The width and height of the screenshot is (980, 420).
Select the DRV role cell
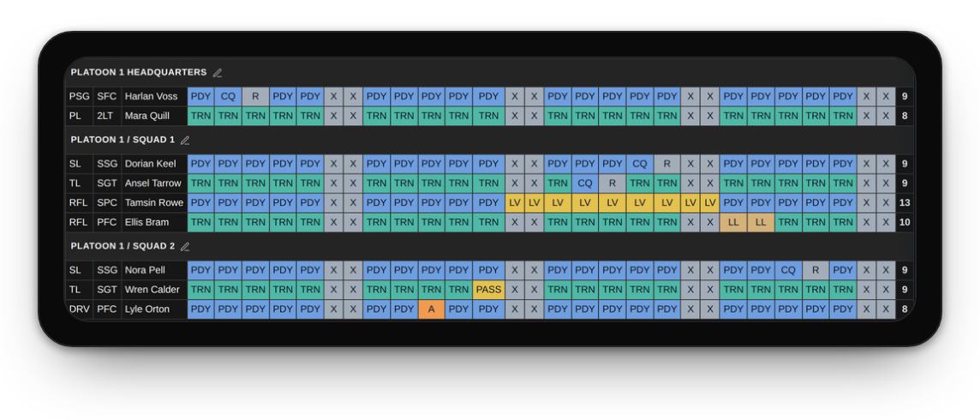click(x=80, y=309)
